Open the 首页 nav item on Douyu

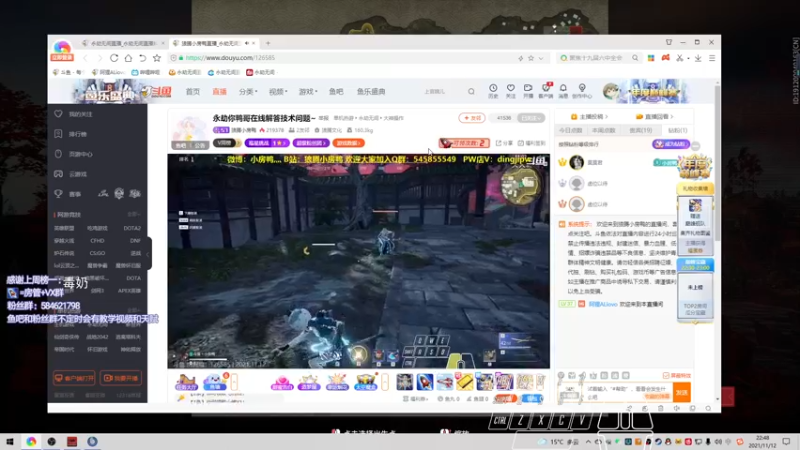(193, 92)
